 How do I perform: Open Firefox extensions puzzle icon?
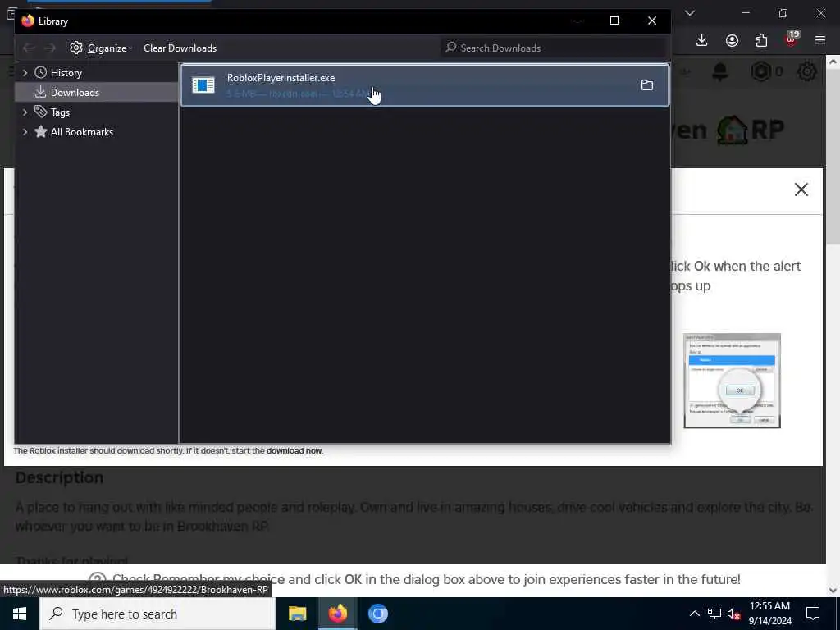761,41
